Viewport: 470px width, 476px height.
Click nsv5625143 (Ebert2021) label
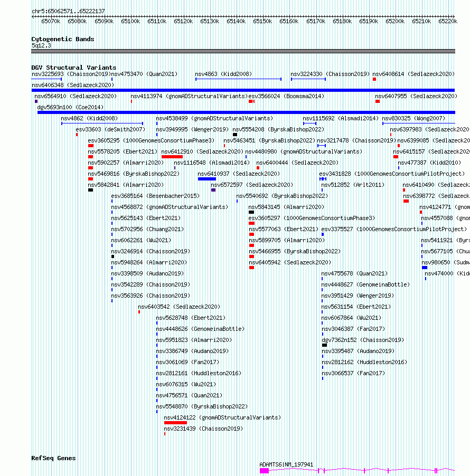point(146,218)
